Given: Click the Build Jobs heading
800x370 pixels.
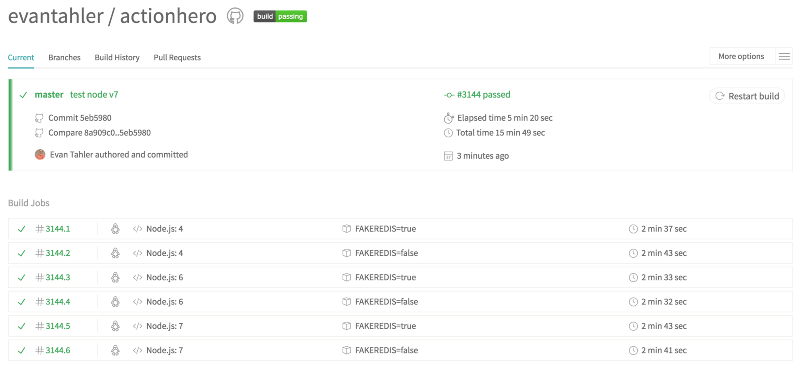Looking at the screenshot, I should pos(29,203).
